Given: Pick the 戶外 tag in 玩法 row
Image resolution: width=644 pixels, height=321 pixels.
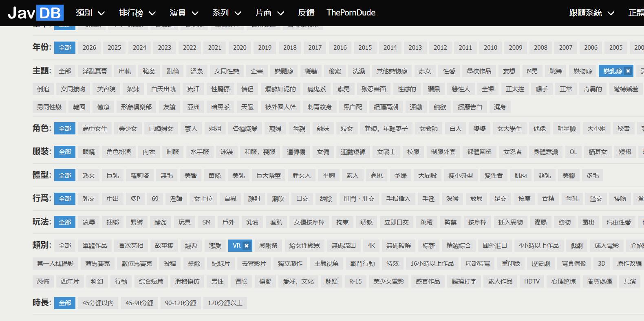Looking at the screenshot, I should click(x=228, y=222).
